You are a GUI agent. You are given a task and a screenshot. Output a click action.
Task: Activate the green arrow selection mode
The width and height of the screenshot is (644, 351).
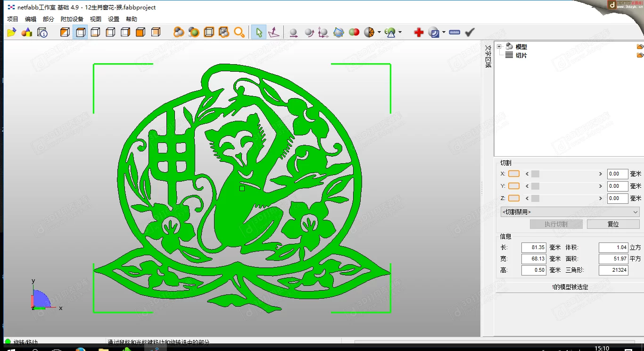coord(258,32)
